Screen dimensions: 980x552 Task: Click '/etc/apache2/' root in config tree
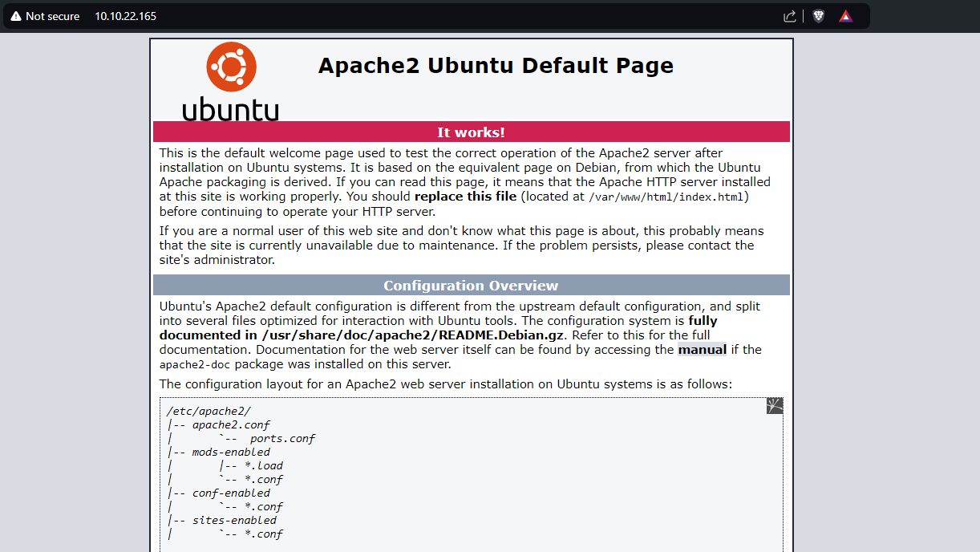209,411
